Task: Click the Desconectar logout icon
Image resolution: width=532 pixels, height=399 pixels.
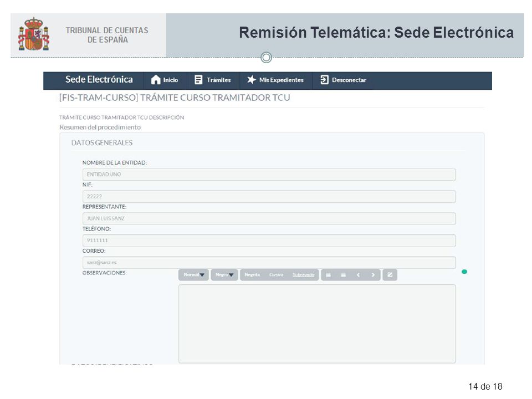Action: tap(324, 80)
